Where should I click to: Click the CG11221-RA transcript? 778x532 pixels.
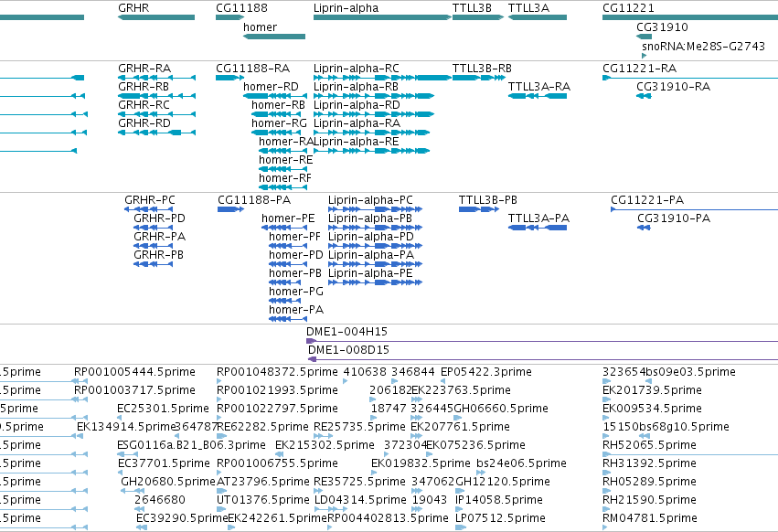(x=690, y=78)
